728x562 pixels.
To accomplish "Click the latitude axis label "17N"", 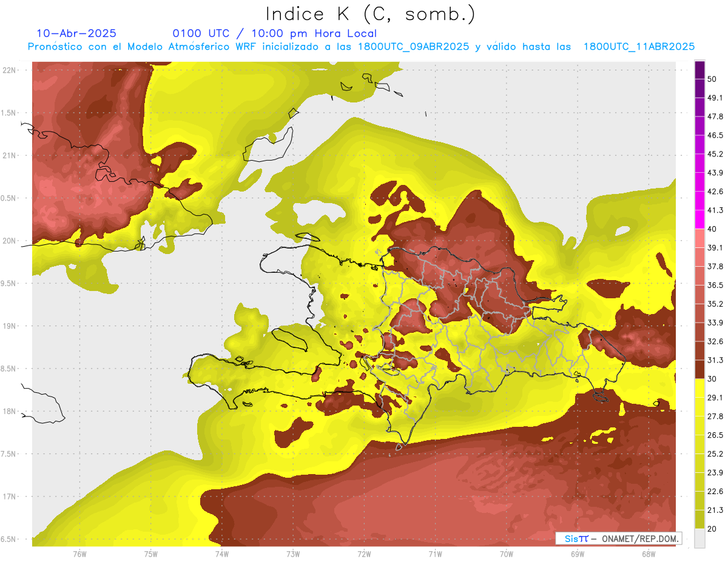I will (10, 497).
